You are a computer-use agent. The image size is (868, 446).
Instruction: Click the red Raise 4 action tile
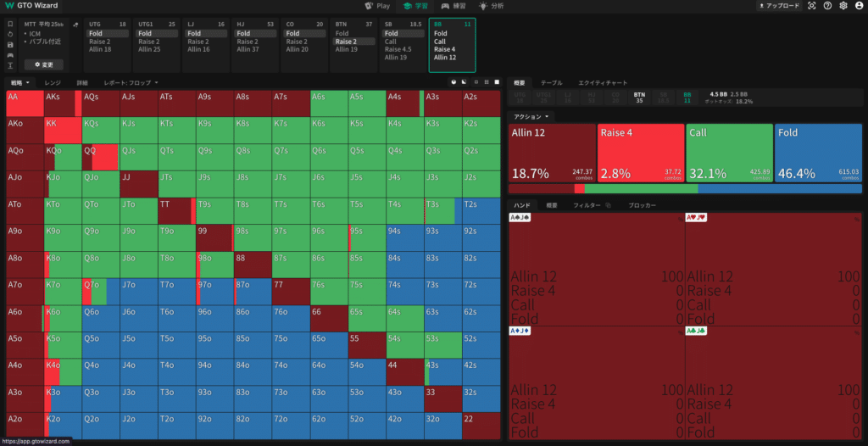(x=641, y=153)
